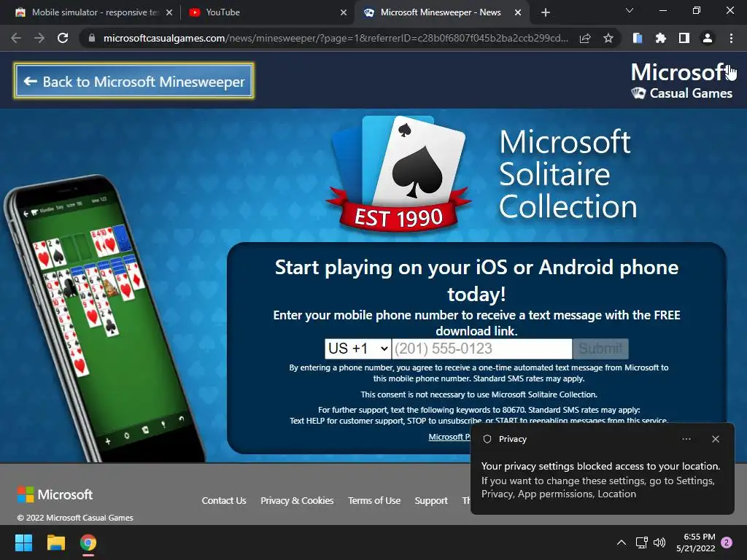This screenshot has height=560, width=747.
Task: Open the Windows Start menu
Action: (23, 542)
